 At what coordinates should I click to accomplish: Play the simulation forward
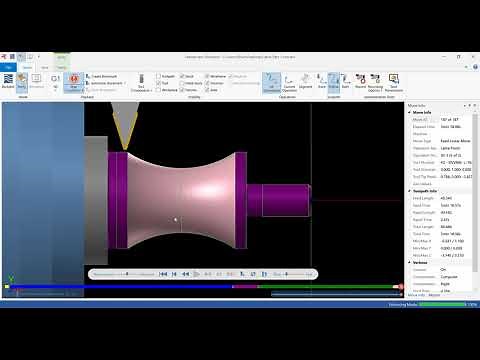[x=197, y=274]
